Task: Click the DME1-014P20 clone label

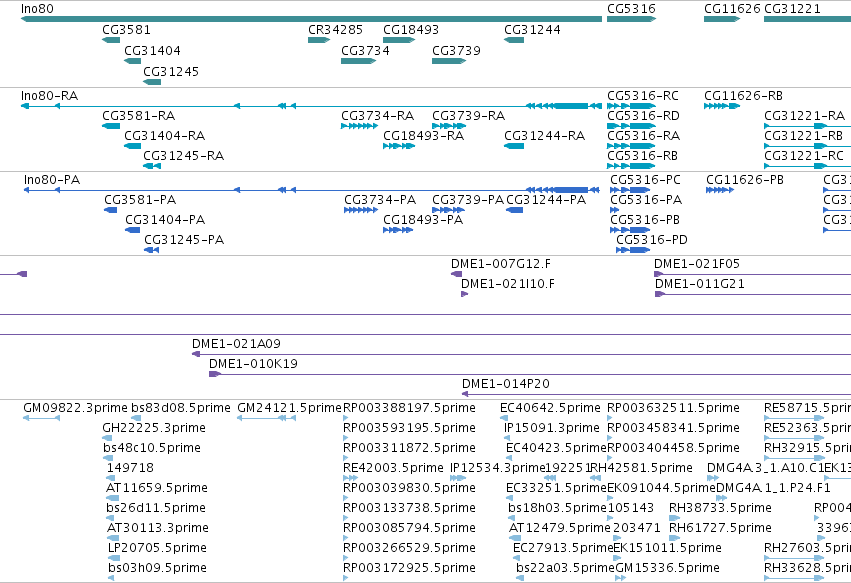Action: tap(506, 384)
